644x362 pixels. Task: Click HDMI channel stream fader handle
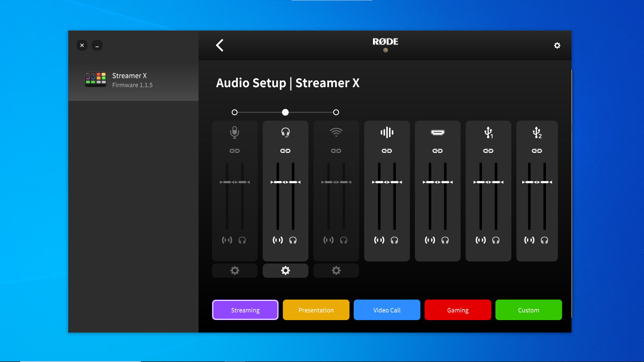coord(430,182)
